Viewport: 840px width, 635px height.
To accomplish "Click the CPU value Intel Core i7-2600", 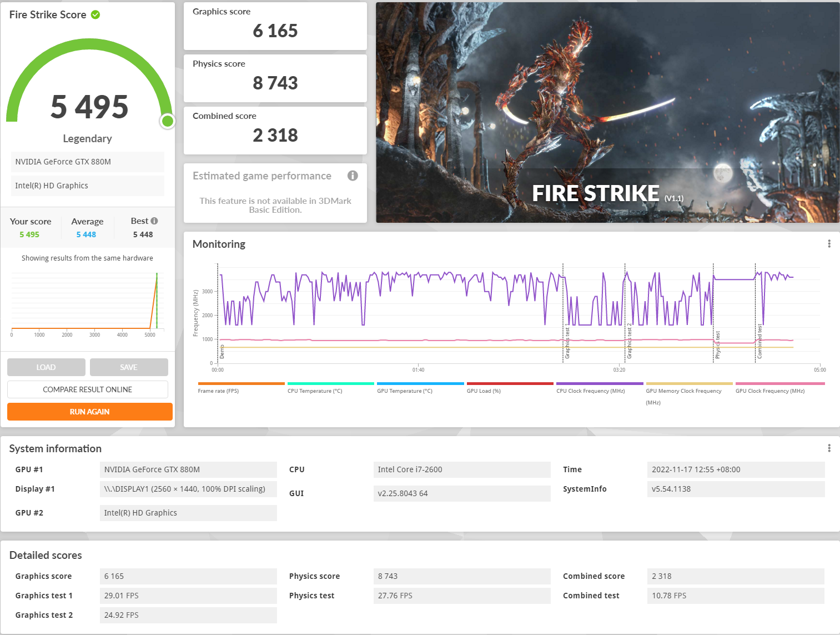I will (462, 469).
